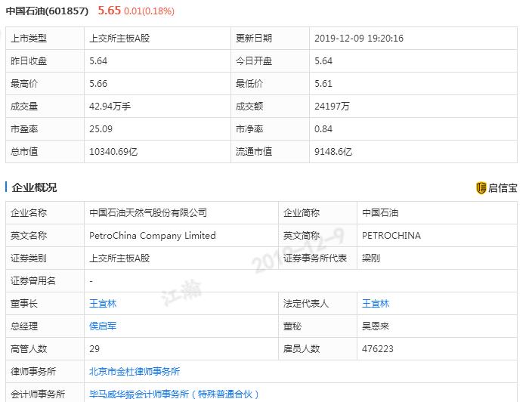Click the 启信宝 shield logo icon

pos(481,188)
